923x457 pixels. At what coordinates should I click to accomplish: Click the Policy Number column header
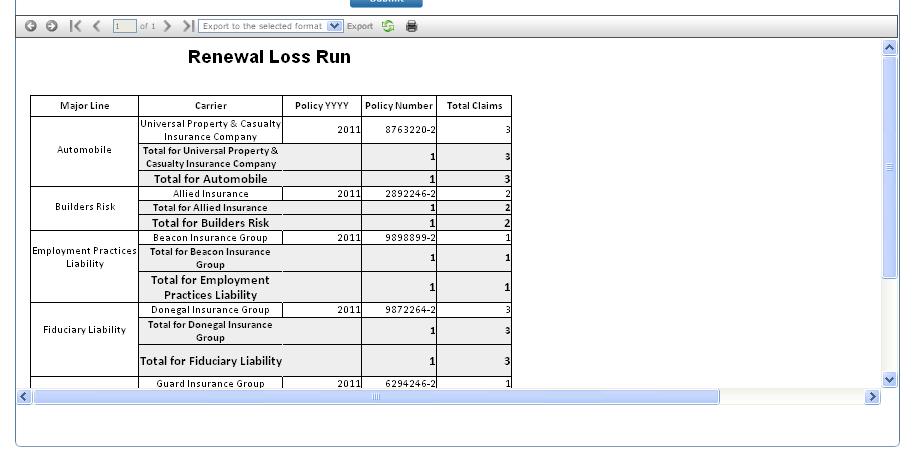399,106
